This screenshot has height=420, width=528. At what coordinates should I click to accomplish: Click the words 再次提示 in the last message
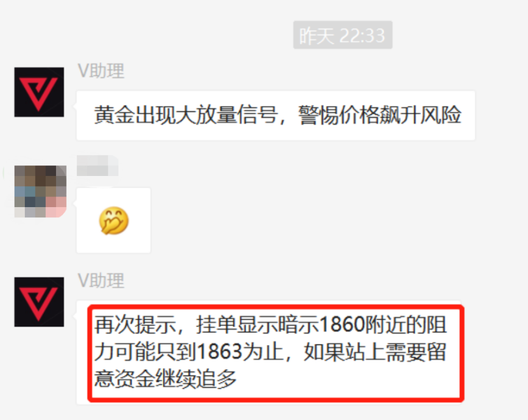tap(135, 325)
